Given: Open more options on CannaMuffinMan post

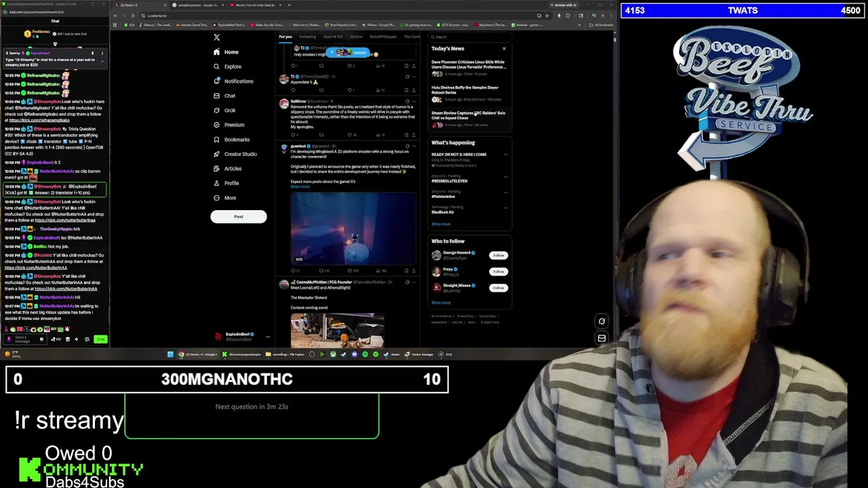Looking at the screenshot, I should click(414, 282).
